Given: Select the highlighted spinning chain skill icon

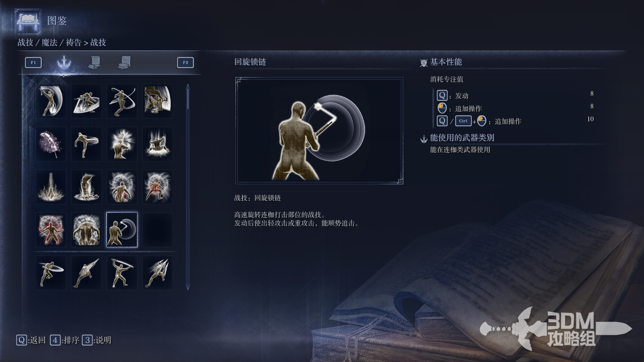Looking at the screenshot, I should click(122, 230).
